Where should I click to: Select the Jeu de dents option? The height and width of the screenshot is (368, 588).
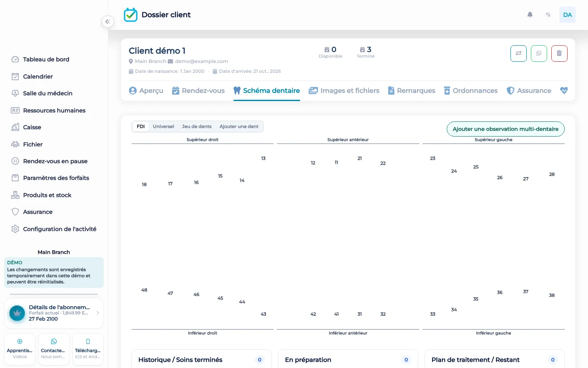point(197,127)
